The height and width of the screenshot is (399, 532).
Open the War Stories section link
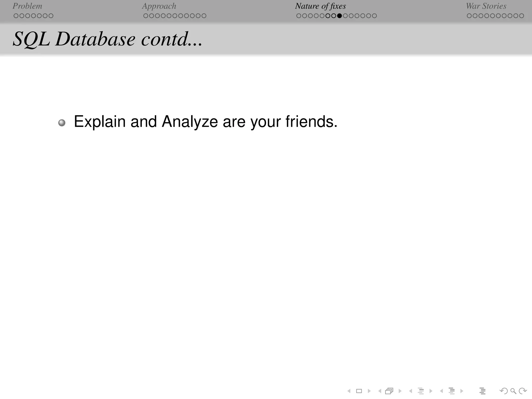point(486,6)
